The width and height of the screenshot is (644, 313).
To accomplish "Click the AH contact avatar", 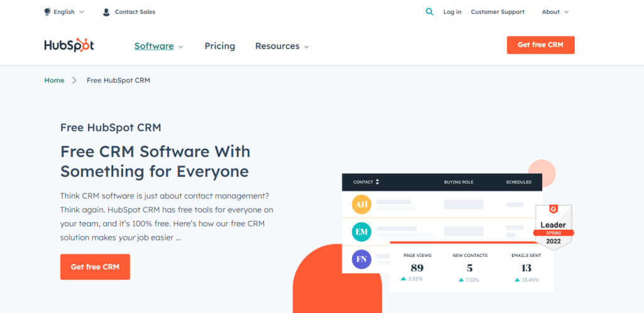I will click(x=362, y=205).
